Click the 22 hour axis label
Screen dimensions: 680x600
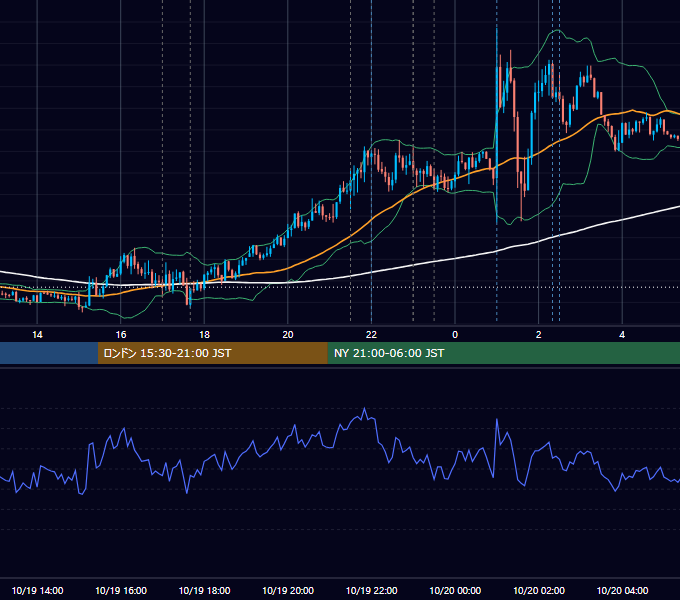[371, 335]
